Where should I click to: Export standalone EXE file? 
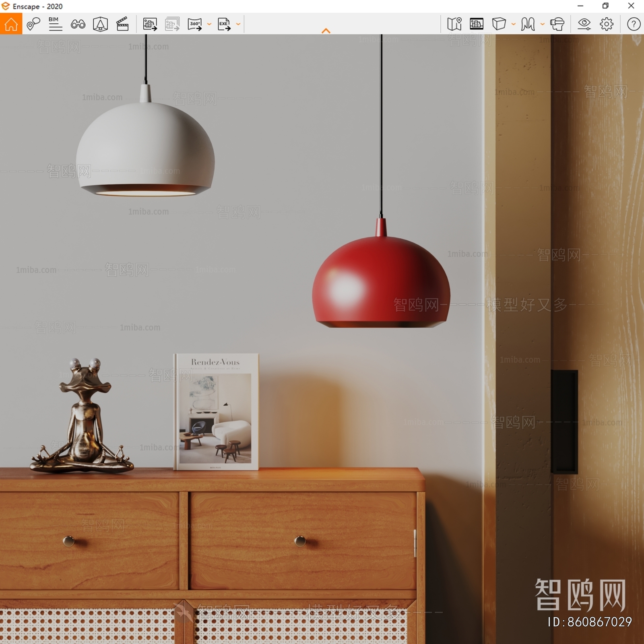tap(224, 24)
